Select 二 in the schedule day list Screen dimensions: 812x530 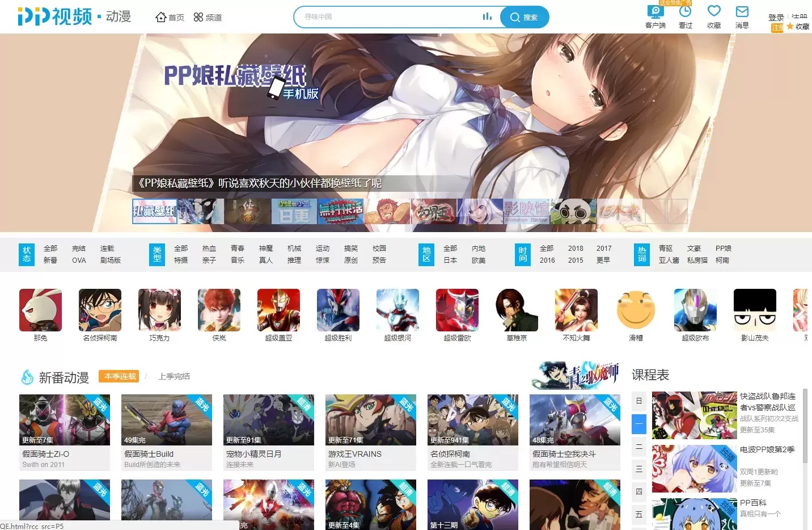click(x=639, y=447)
